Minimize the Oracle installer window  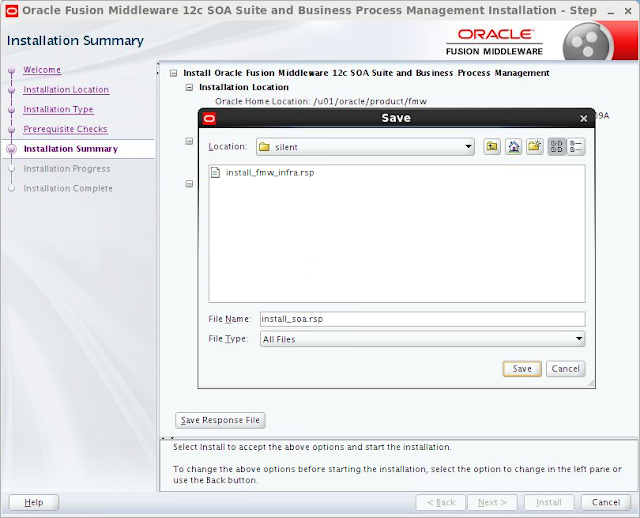[611, 11]
